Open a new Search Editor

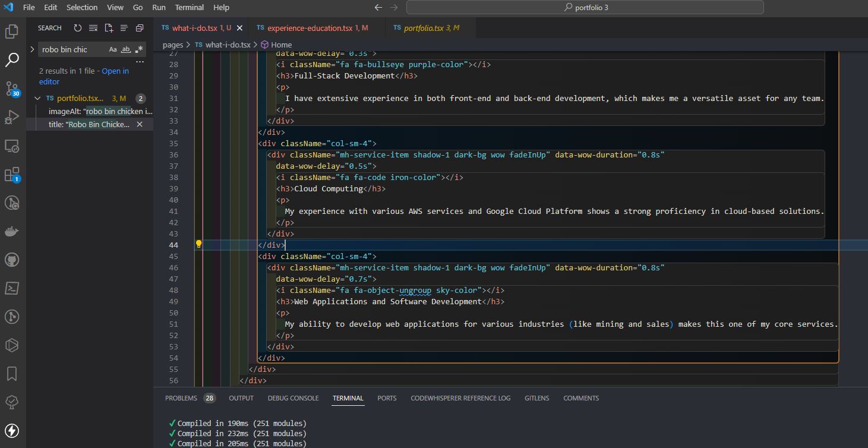click(x=108, y=27)
